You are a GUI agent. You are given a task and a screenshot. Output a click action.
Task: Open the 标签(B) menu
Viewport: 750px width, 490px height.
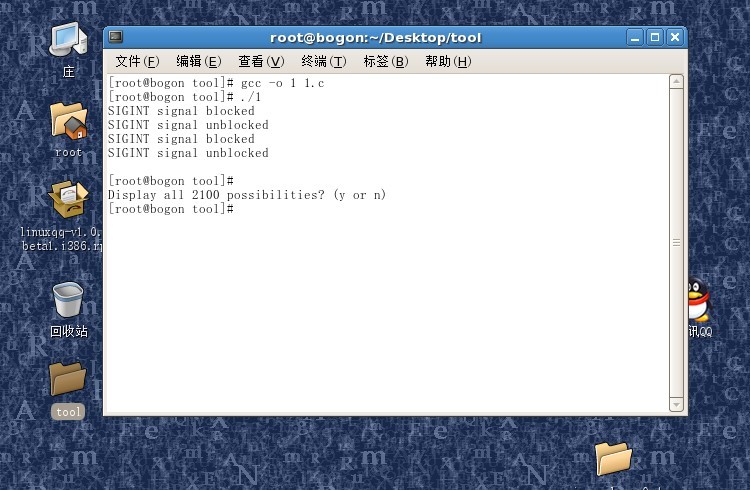pos(386,61)
